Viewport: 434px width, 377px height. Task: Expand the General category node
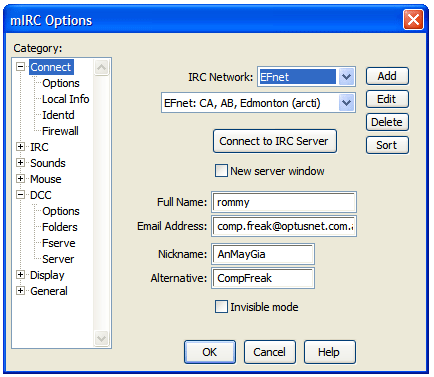click(20, 291)
